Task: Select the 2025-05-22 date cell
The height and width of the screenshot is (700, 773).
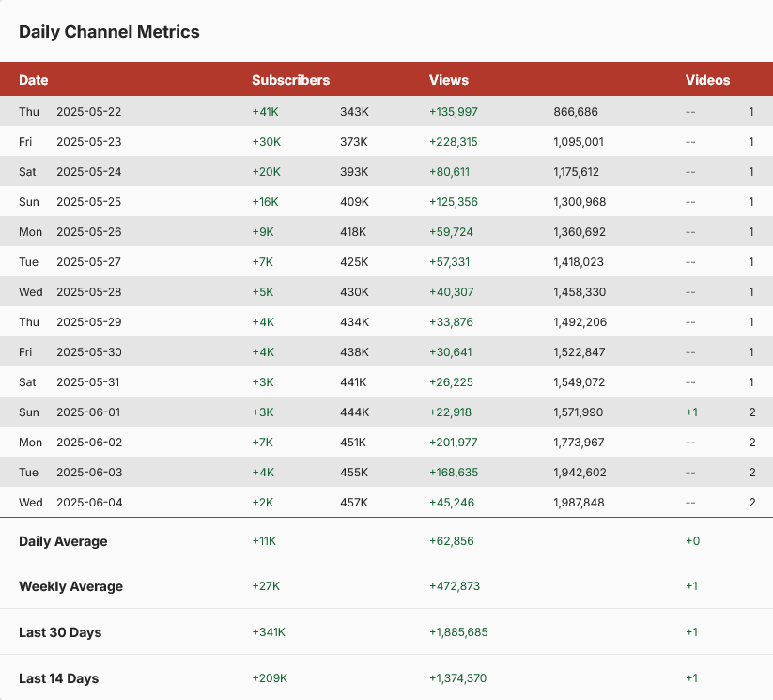Action: coord(88,112)
